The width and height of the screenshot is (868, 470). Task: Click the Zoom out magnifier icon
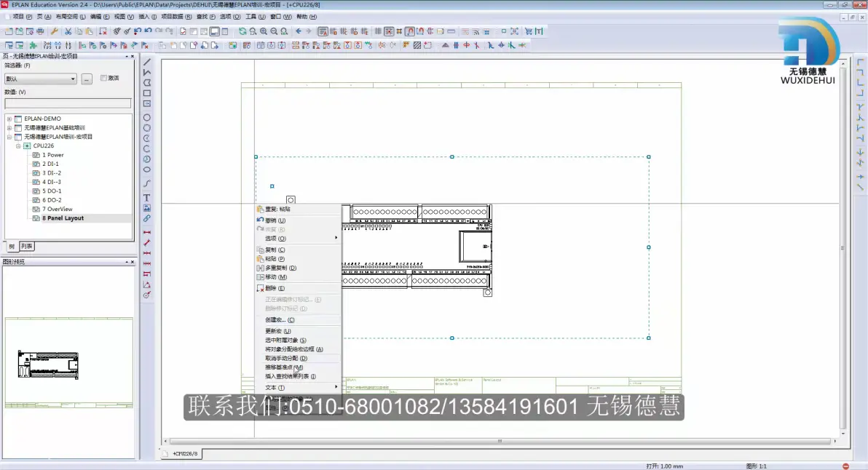pos(274,31)
